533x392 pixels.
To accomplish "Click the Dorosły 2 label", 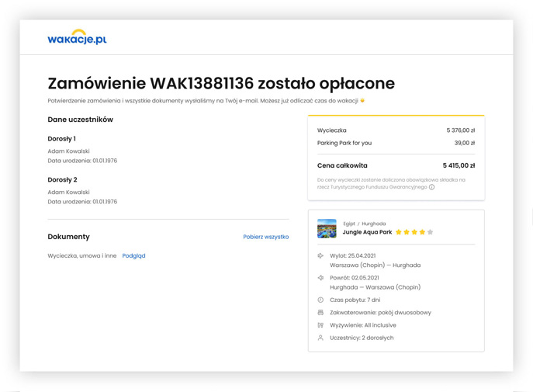I will (62, 180).
